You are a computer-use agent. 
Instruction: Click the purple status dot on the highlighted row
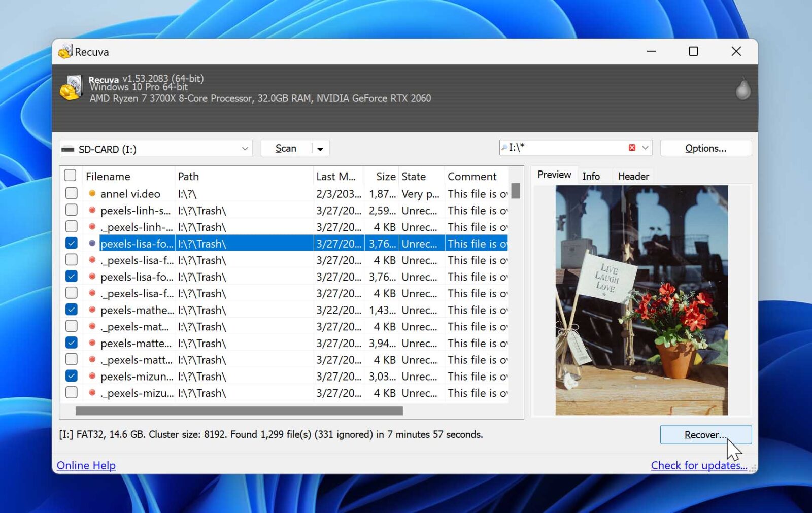pos(92,244)
